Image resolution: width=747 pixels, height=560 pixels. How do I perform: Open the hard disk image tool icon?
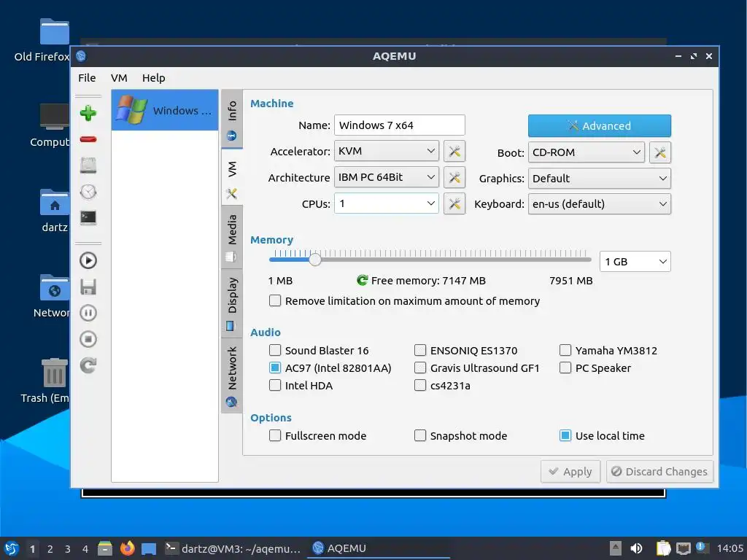point(88,166)
